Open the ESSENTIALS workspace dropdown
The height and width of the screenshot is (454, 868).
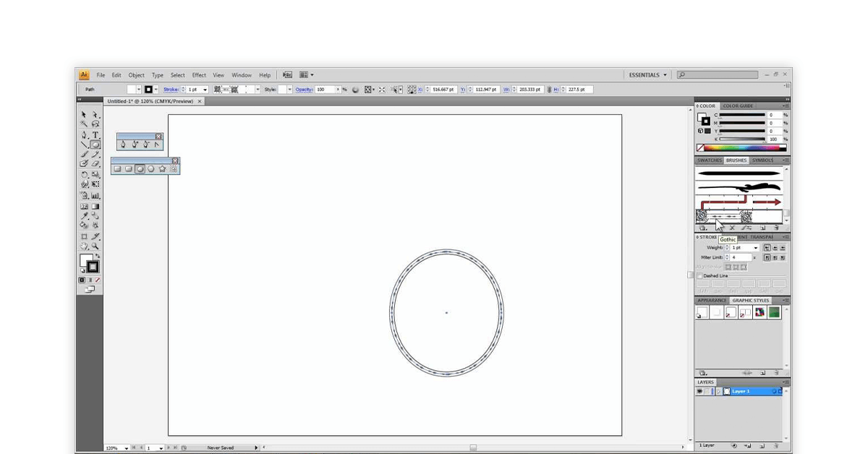coord(647,74)
